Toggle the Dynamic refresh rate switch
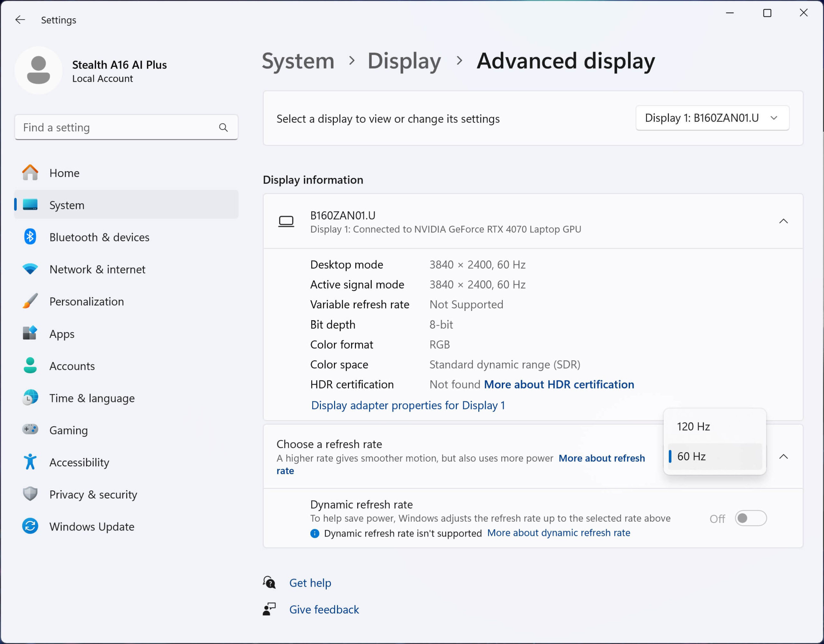The width and height of the screenshot is (824, 644). coord(751,518)
